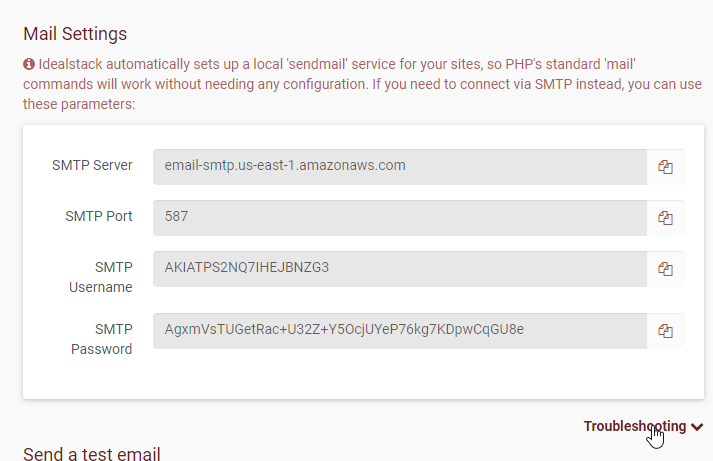
Task: Click the 'Send a test email' heading
Action: (91, 454)
